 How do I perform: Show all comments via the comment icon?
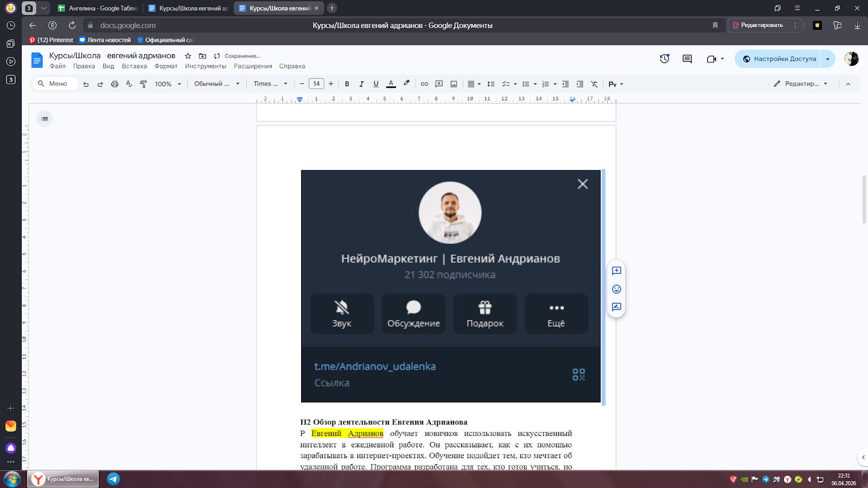687,59
